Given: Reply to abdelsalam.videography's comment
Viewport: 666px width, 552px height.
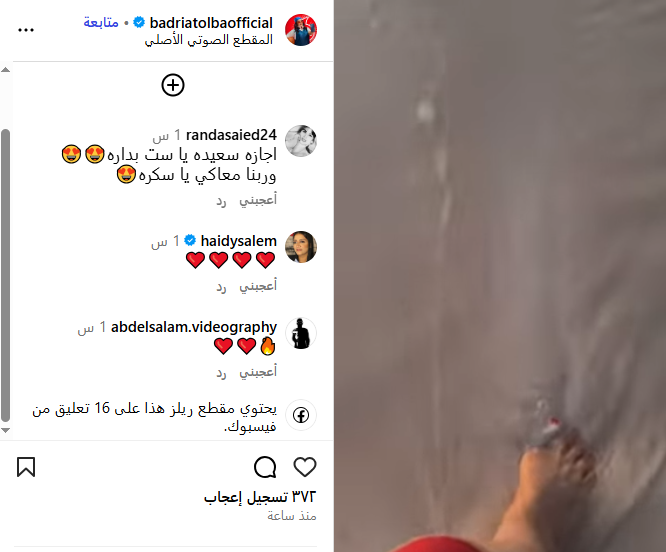Looking at the screenshot, I should click(221, 373).
